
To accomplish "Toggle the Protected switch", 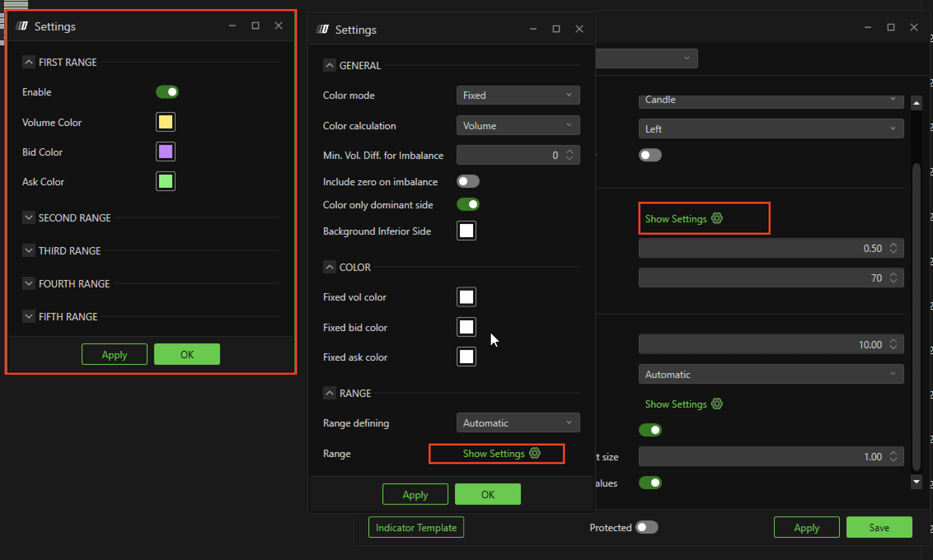I will coord(647,527).
